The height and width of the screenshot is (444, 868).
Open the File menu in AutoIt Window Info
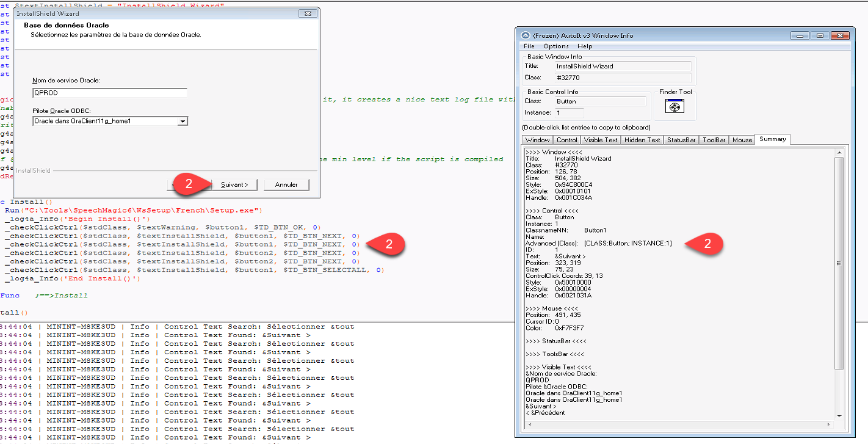[529, 46]
